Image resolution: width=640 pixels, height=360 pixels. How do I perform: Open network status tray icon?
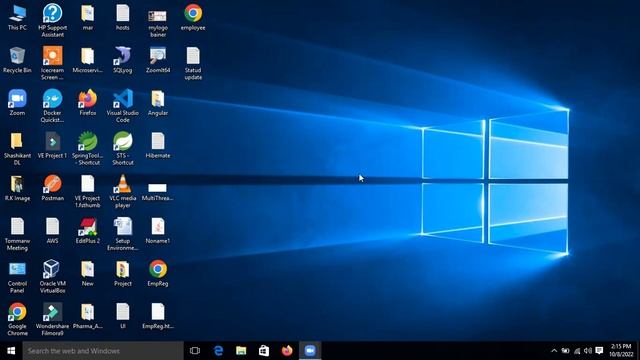pos(577,351)
